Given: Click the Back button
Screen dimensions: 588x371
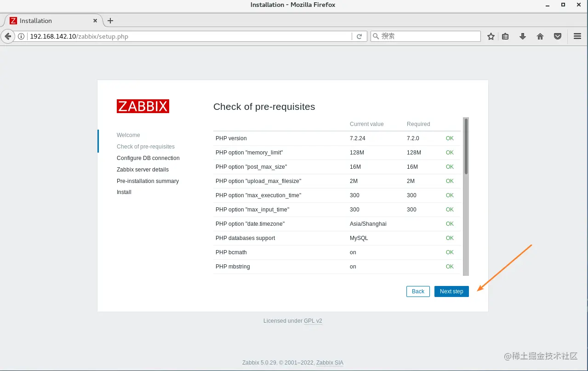Looking at the screenshot, I should tap(418, 291).
